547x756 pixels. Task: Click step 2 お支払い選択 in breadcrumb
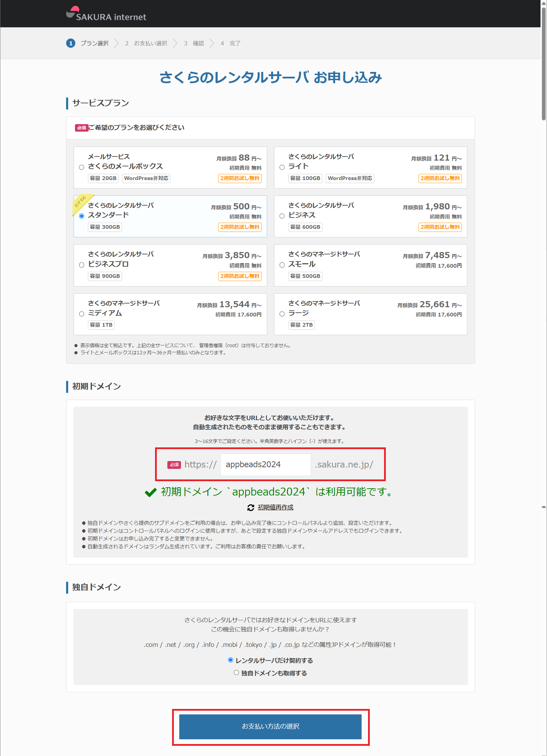[x=146, y=43]
